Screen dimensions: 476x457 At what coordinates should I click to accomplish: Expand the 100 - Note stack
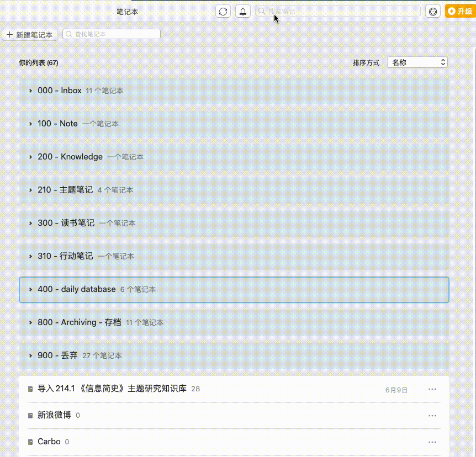30,124
